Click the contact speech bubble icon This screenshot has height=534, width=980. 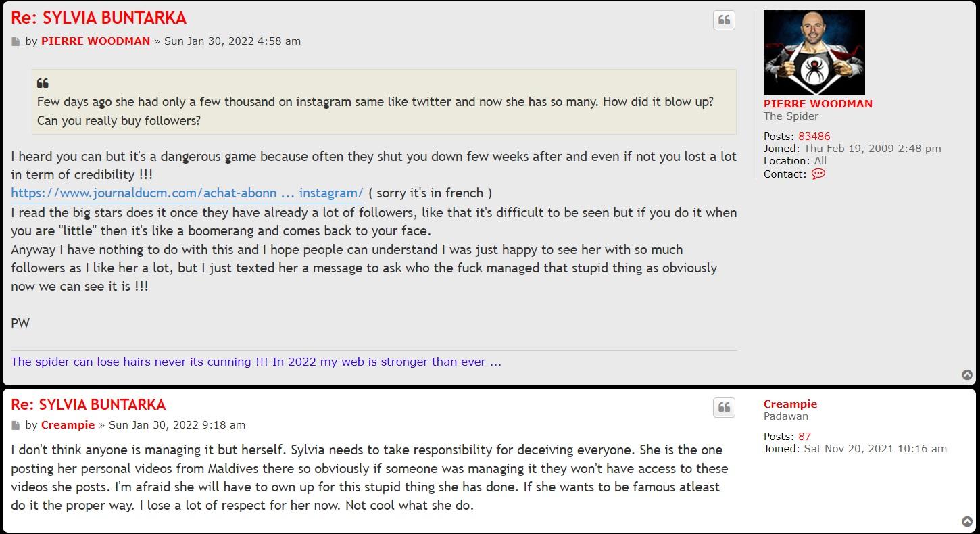818,174
